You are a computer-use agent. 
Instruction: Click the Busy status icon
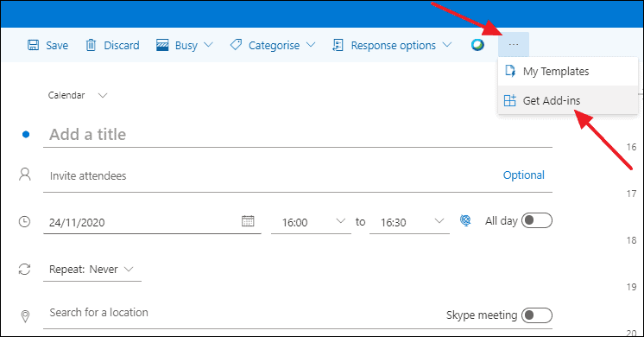point(162,45)
